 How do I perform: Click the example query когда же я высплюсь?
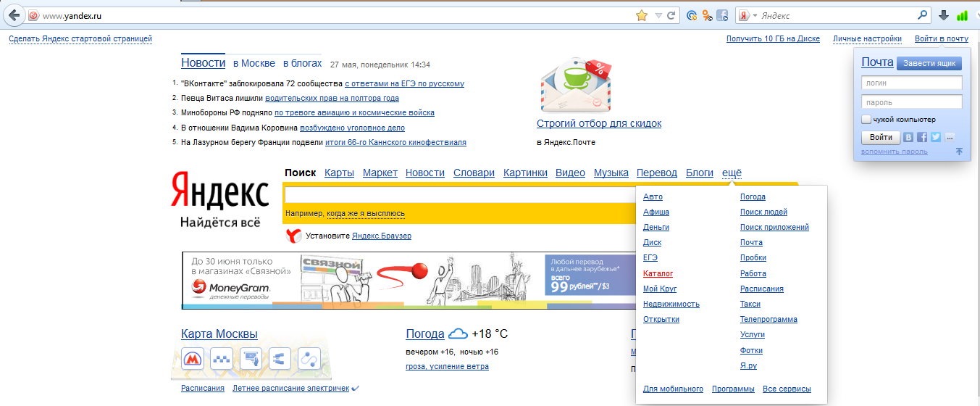366,213
